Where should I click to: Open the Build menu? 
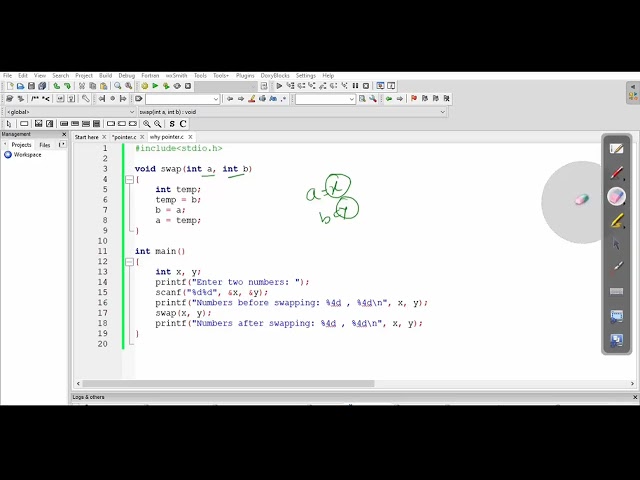[105, 76]
